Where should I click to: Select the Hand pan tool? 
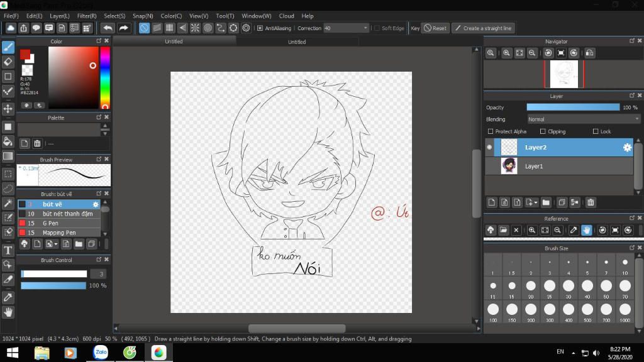[x=8, y=312]
